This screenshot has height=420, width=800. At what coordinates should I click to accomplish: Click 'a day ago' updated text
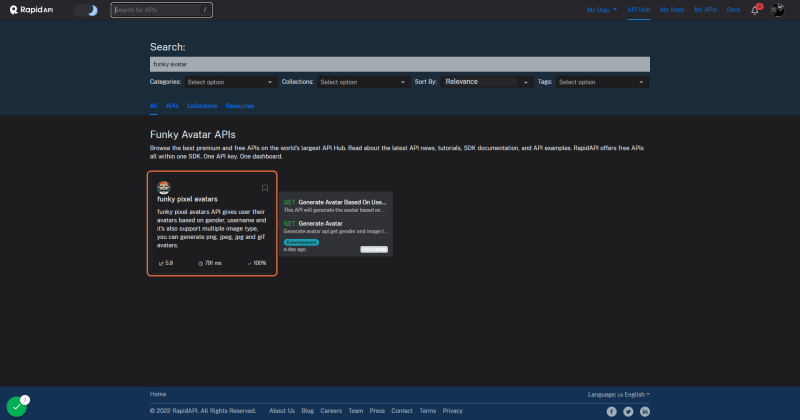(x=295, y=250)
